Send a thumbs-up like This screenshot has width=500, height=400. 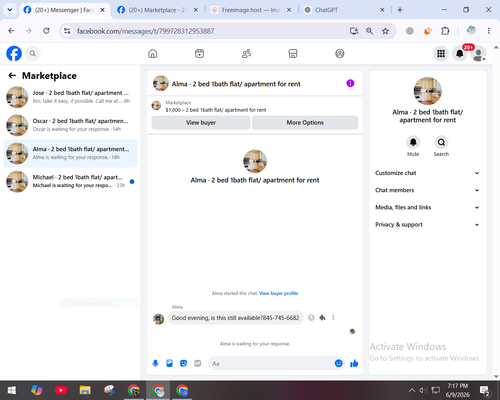(354, 363)
